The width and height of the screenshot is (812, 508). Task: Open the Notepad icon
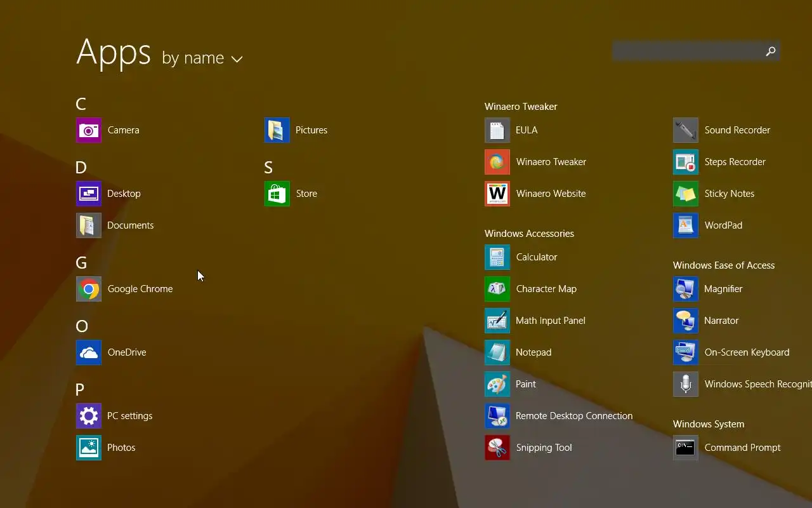(x=497, y=352)
